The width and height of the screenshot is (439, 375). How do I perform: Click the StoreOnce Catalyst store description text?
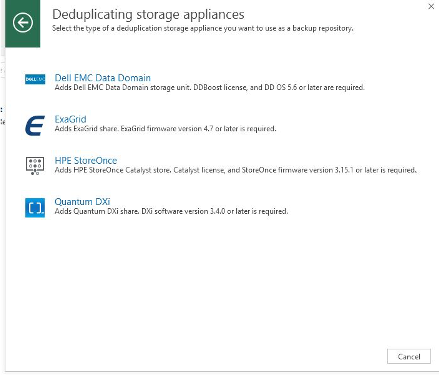pyautogui.click(x=236, y=170)
